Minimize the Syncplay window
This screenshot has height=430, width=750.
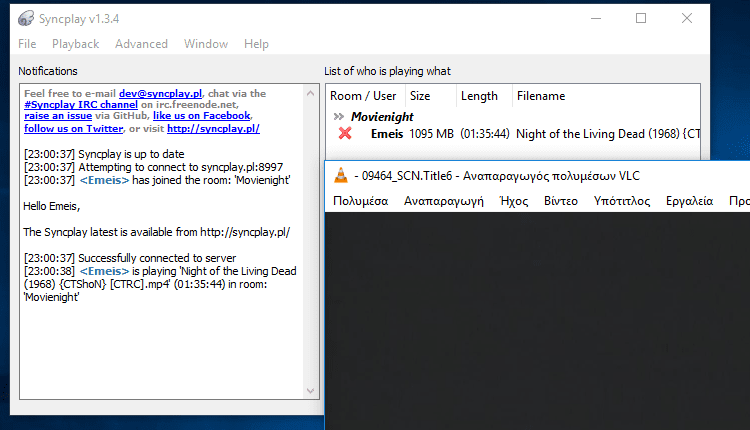[596, 18]
